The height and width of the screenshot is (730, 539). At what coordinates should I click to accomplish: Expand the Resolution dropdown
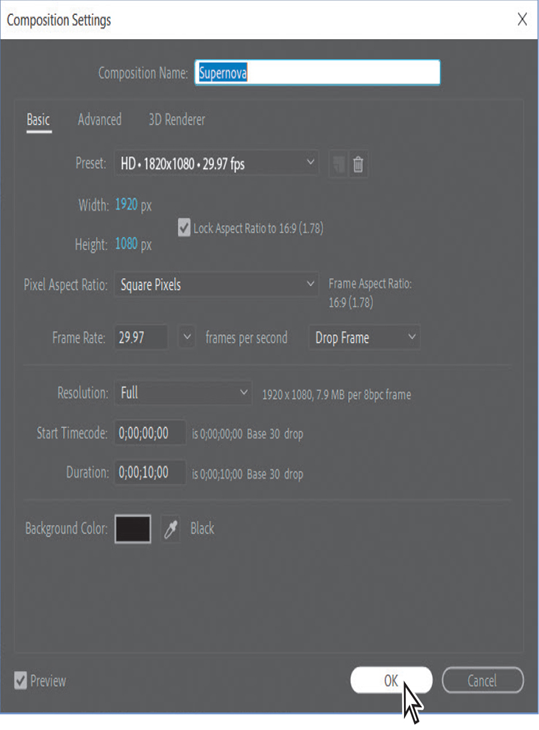coord(183,393)
